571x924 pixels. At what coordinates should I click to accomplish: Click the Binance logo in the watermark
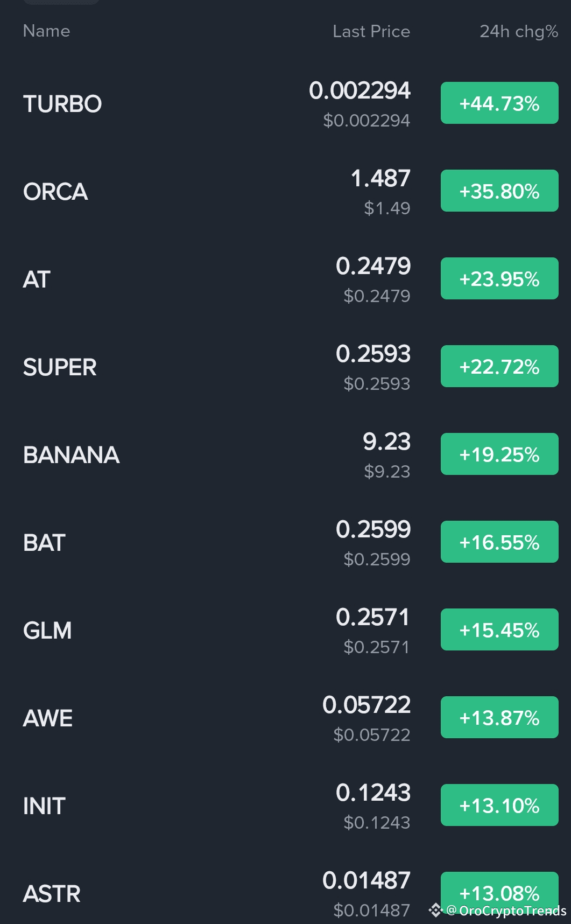tap(435, 910)
